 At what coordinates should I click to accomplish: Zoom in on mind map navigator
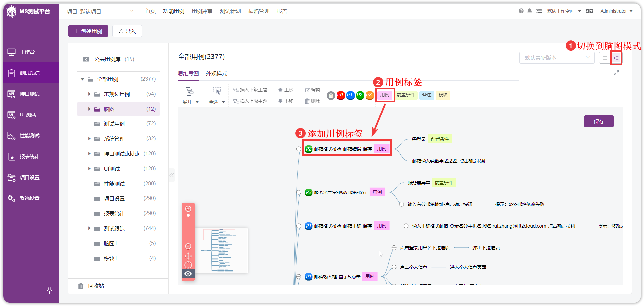click(188, 209)
